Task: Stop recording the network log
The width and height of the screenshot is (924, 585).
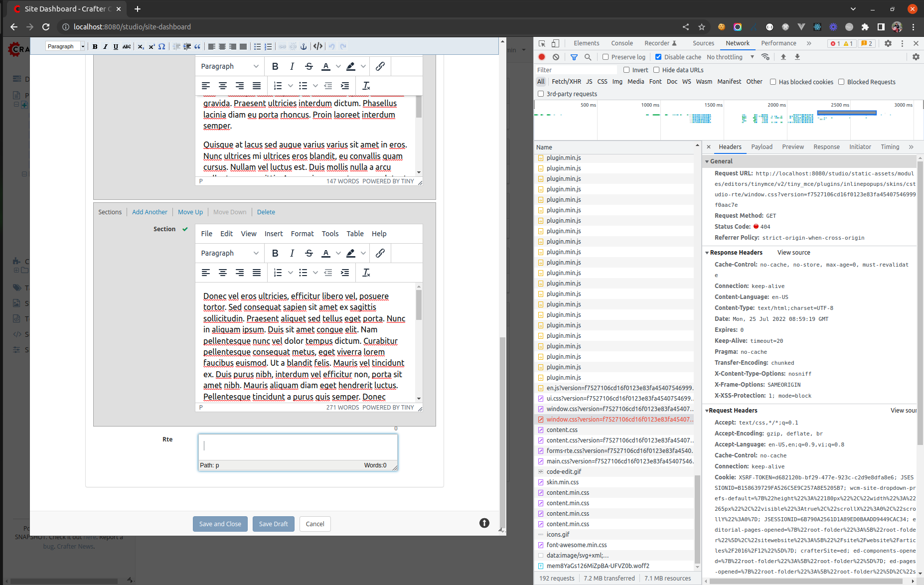Action: [x=542, y=57]
